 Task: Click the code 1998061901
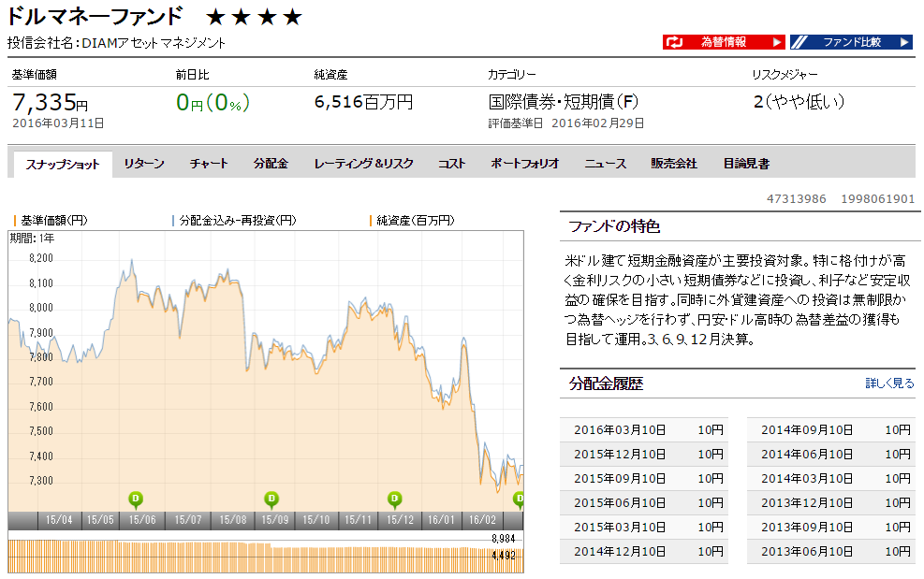(x=877, y=199)
